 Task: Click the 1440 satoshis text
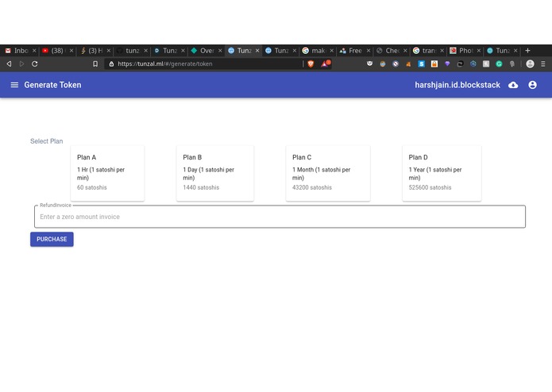pos(201,187)
